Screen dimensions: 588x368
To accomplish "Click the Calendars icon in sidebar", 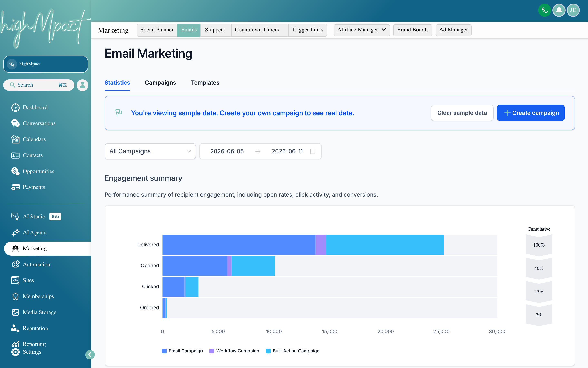I will pyautogui.click(x=15, y=139).
